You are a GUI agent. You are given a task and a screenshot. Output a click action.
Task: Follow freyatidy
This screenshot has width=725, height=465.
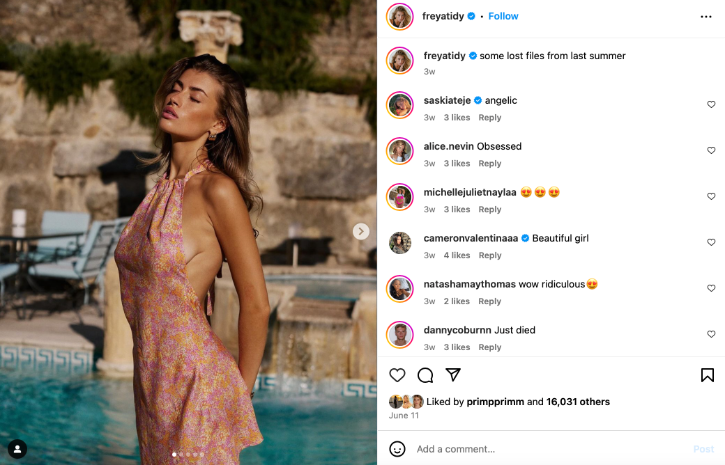(x=503, y=17)
